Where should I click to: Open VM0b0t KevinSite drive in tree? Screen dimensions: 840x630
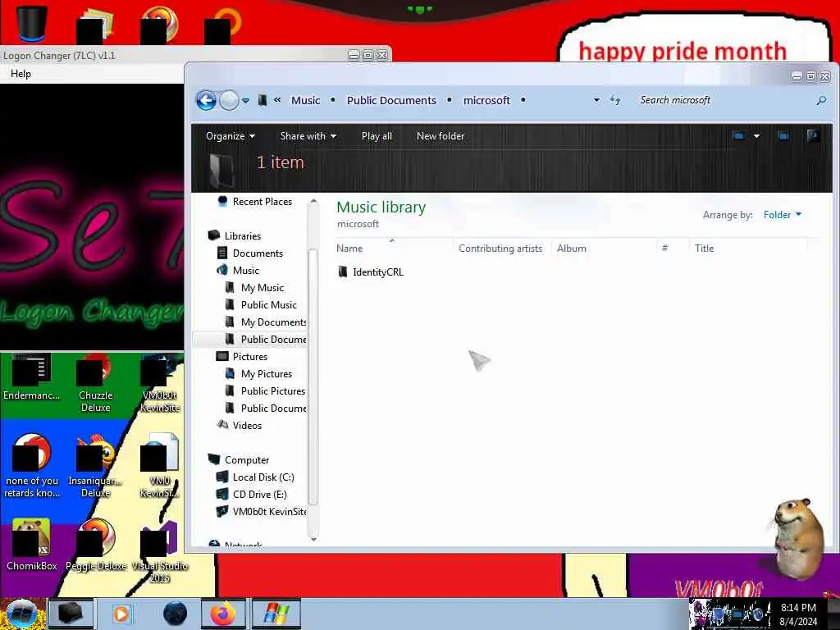coord(262,512)
